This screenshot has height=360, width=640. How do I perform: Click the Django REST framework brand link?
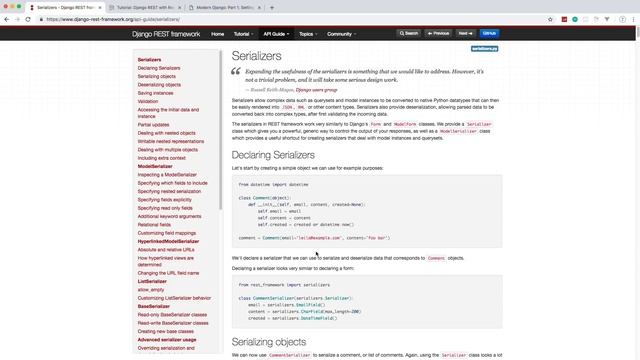[166, 34]
